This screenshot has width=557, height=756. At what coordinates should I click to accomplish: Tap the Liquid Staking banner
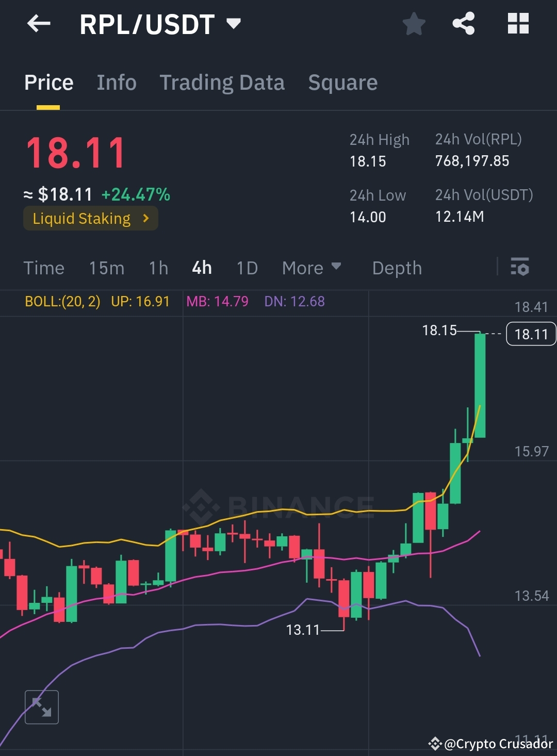click(90, 218)
